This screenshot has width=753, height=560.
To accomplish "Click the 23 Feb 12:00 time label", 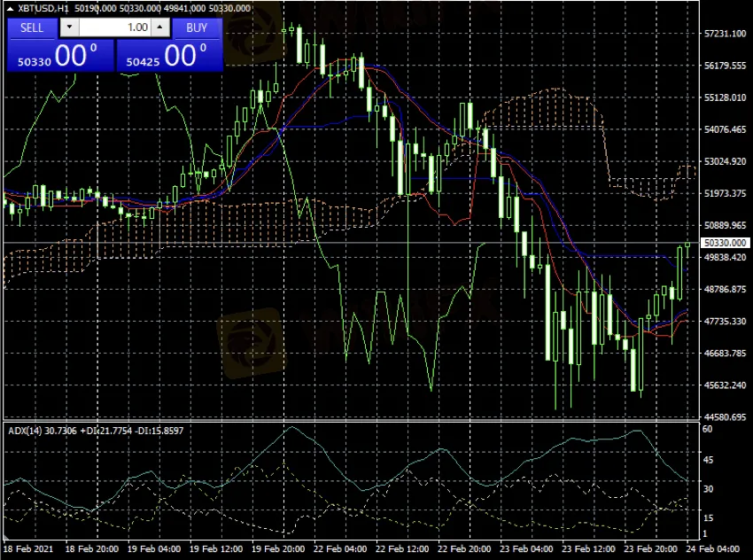I will coord(588,549).
